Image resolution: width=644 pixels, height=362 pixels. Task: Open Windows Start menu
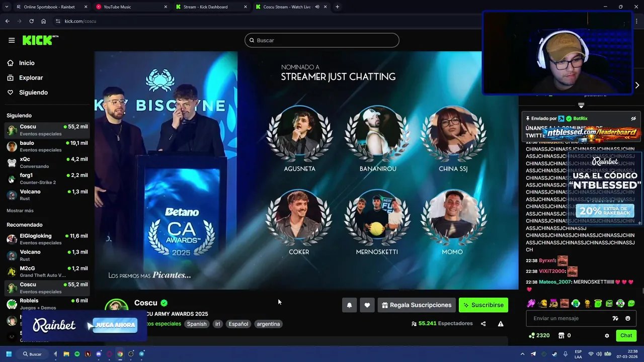point(9,354)
